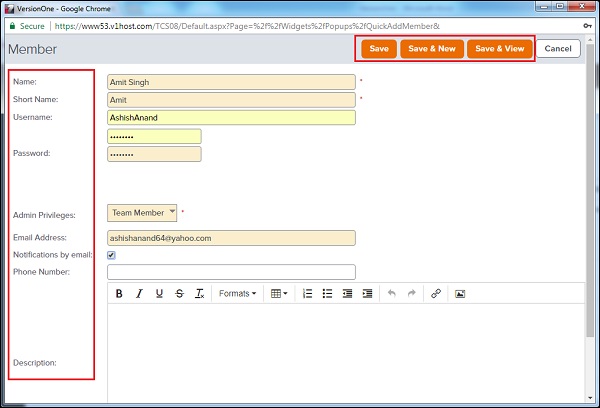Viewport: 600px width, 408px height.
Task: Decrease indent in description editor
Action: coord(347,294)
